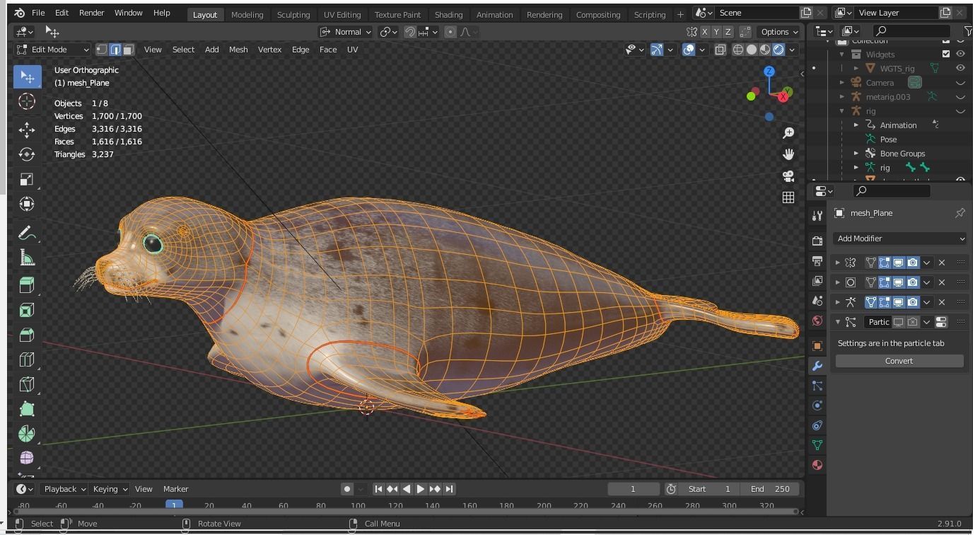The image size is (980, 535).
Task: Choose the Bevel tool
Action: 27,335
